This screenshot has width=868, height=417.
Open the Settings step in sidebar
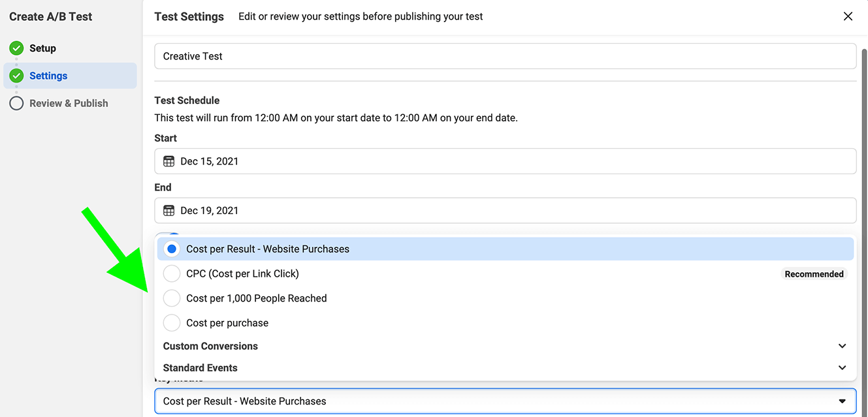(48, 76)
